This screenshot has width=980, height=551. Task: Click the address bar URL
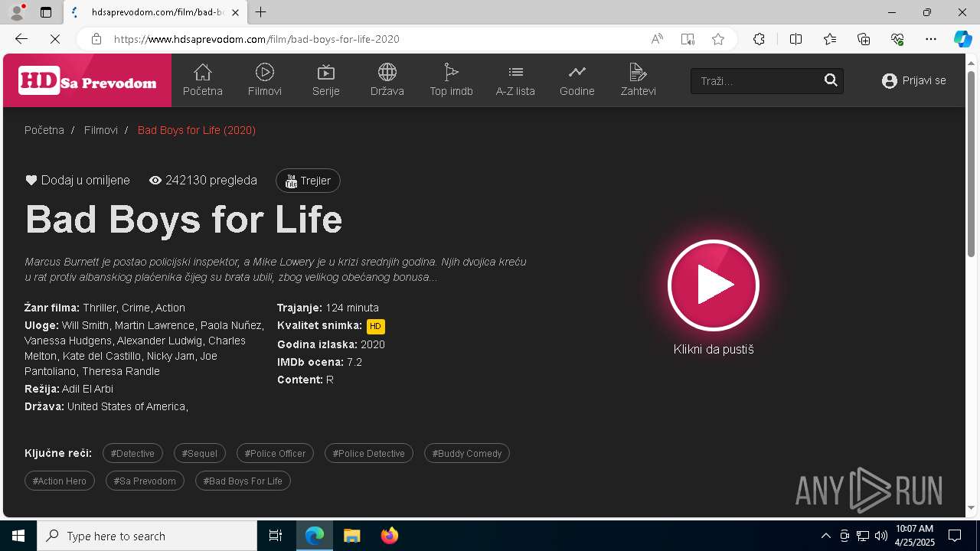256,39
